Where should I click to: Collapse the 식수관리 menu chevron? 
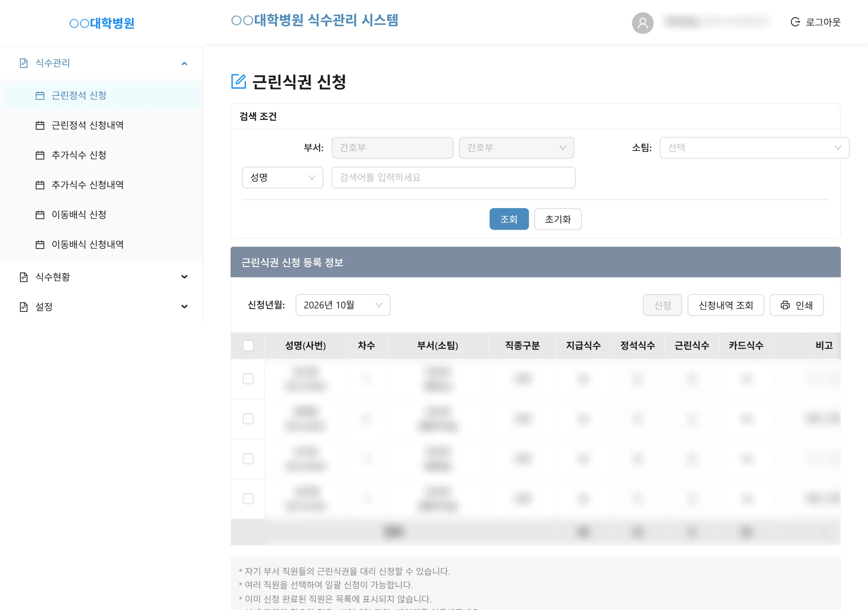[184, 64]
